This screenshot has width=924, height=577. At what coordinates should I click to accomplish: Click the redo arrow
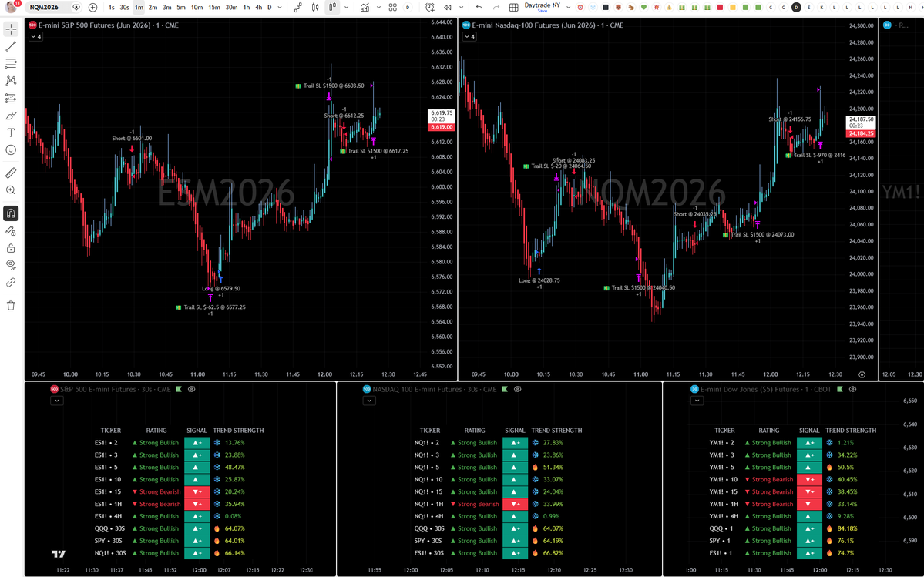(496, 7)
